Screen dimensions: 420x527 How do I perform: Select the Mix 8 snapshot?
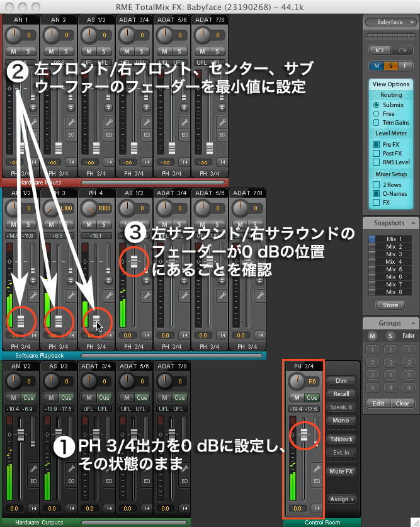390,292
